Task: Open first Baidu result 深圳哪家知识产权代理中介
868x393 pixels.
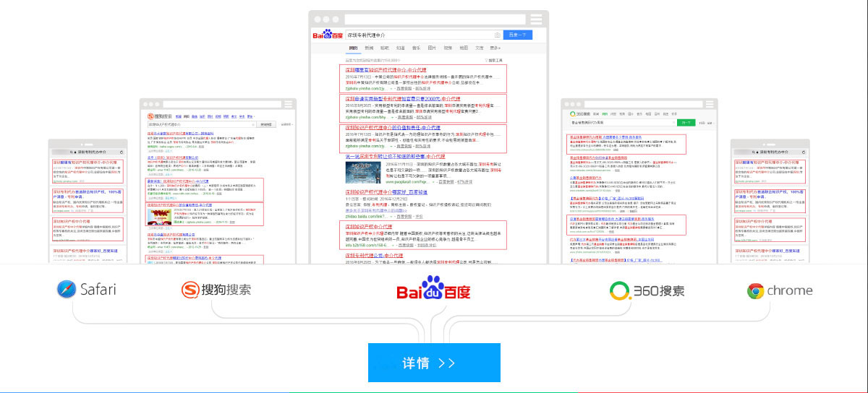Action: coord(386,70)
